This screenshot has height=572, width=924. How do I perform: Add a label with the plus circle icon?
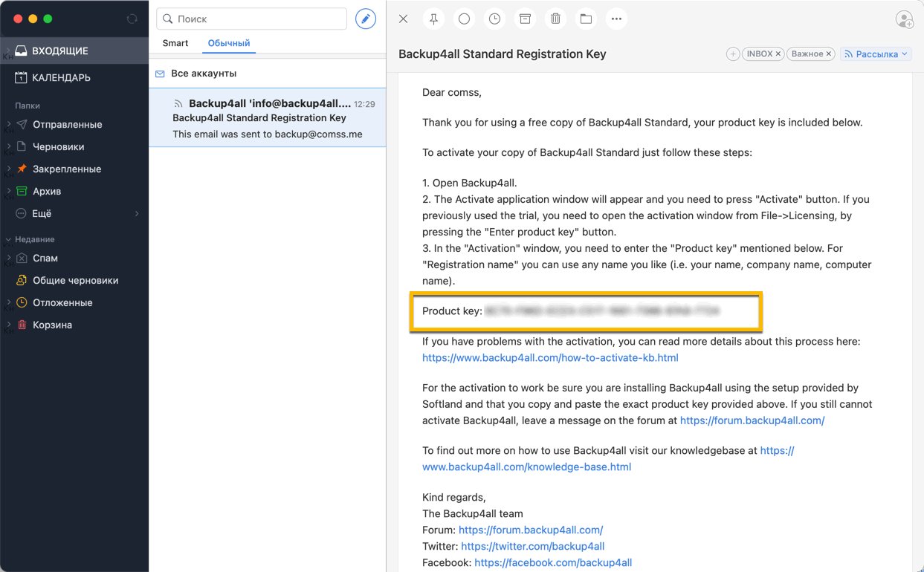coord(733,54)
